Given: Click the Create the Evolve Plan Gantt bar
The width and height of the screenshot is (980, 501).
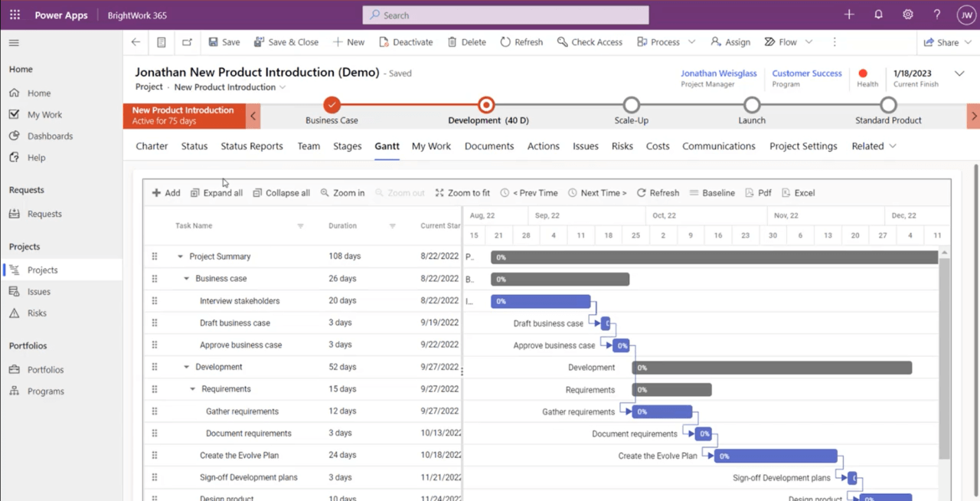Looking at the screenshot, I should click(775, 456).
